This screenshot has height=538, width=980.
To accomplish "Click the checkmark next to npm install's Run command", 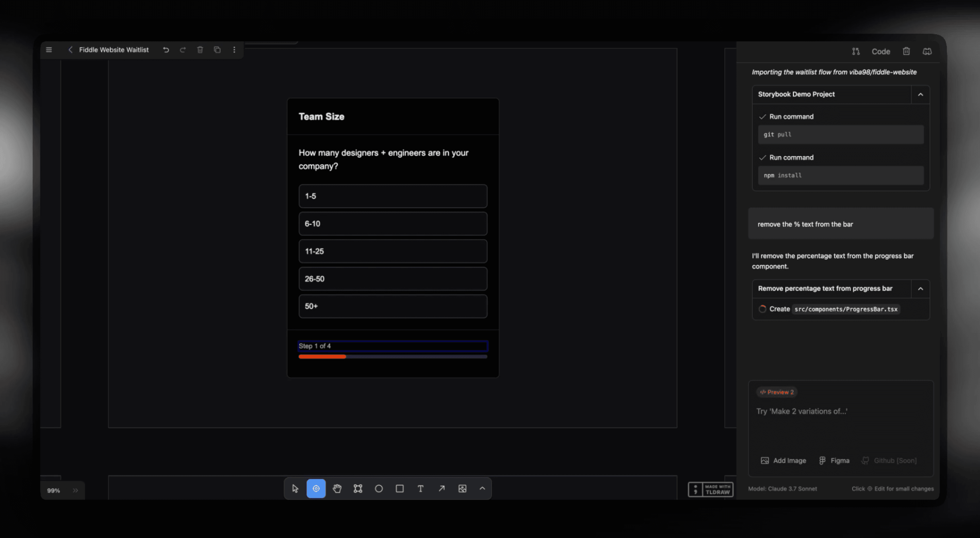I will (762, 158).
